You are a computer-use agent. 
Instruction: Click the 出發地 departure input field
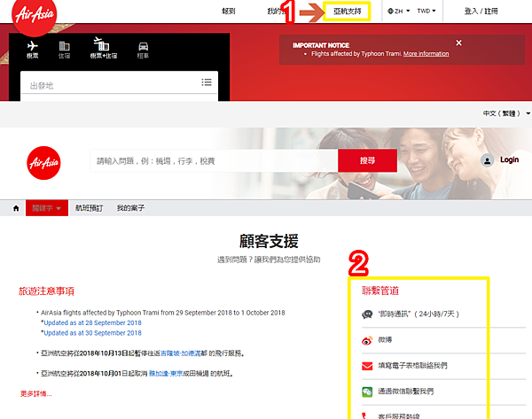point(119,82)
